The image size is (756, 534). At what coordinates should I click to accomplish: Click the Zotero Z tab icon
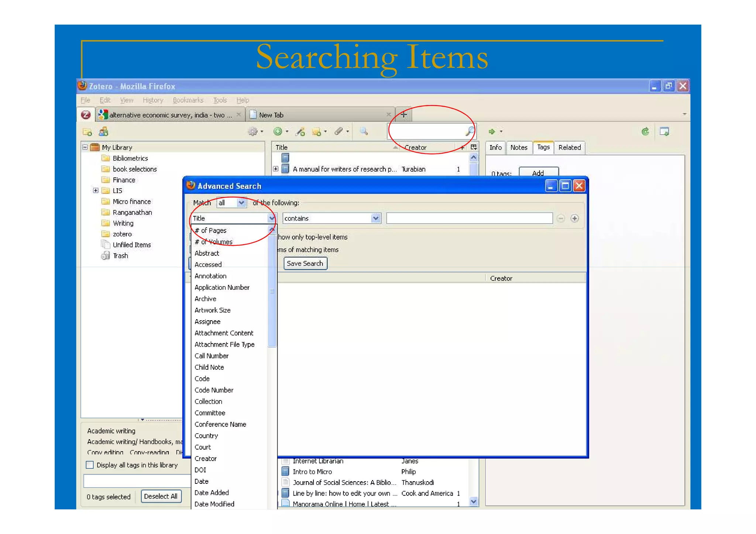click(x=86, y=114)
